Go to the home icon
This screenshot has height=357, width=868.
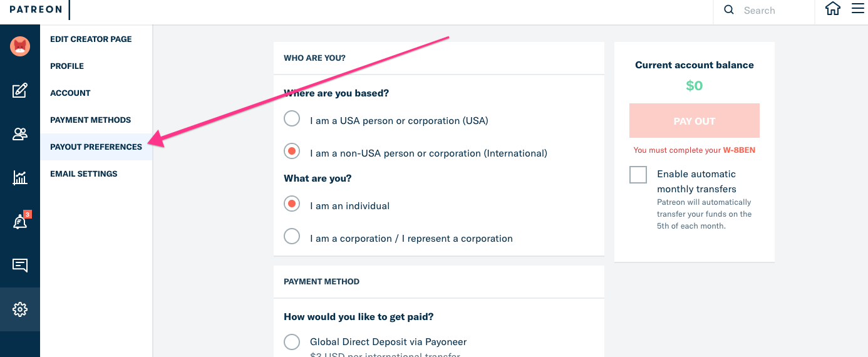(x=832, y=9)
